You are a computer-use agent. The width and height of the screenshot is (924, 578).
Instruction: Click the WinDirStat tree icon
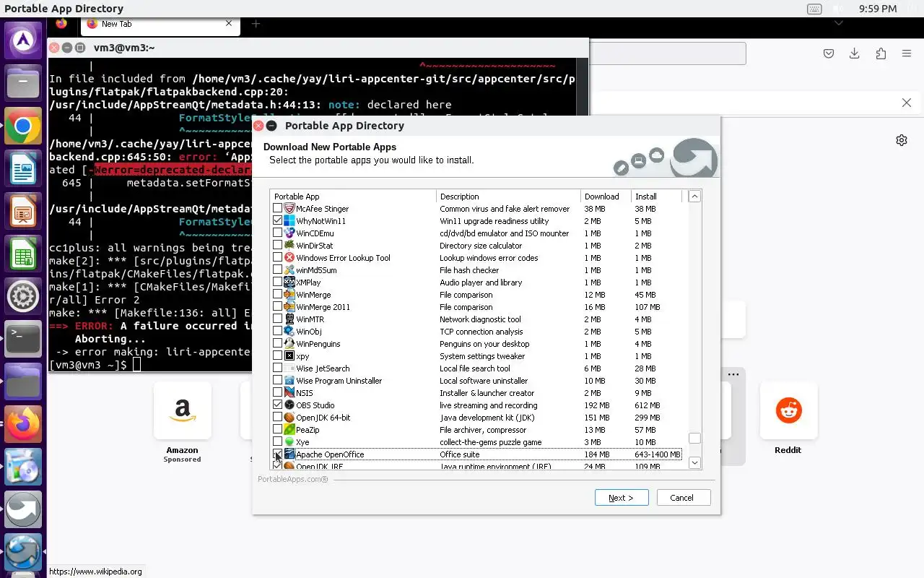tap(289, 246)
